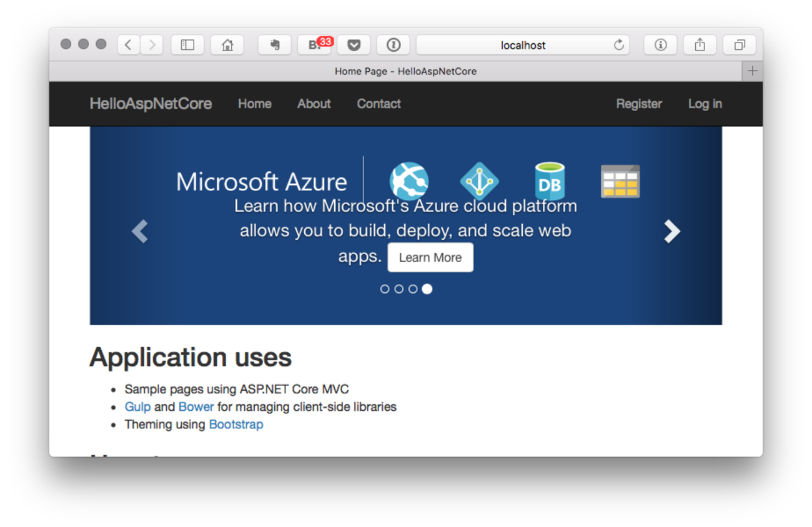The image size is (812, 527).
Task: Select the first carousel indicator dot
Action: click(x=385, y=289)
